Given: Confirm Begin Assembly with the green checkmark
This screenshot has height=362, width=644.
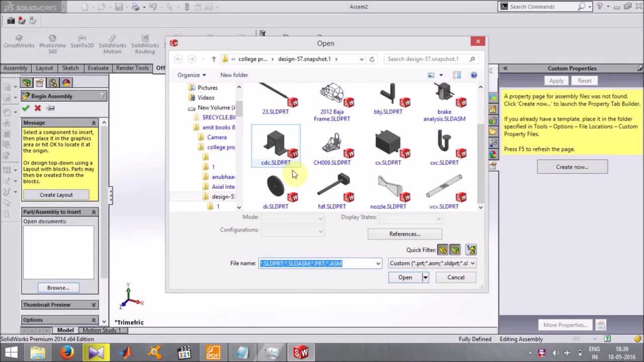Looking at the screenshot, I should click(26, 108).
